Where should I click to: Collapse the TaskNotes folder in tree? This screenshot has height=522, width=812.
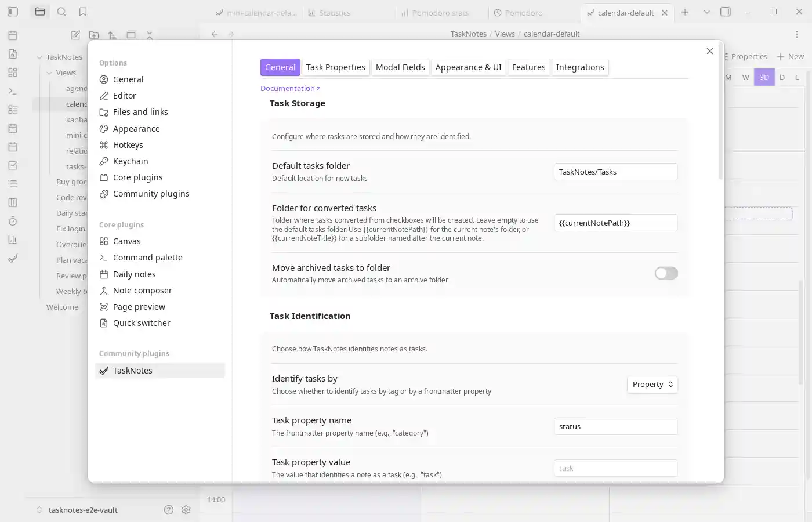[x=40, y=57]
